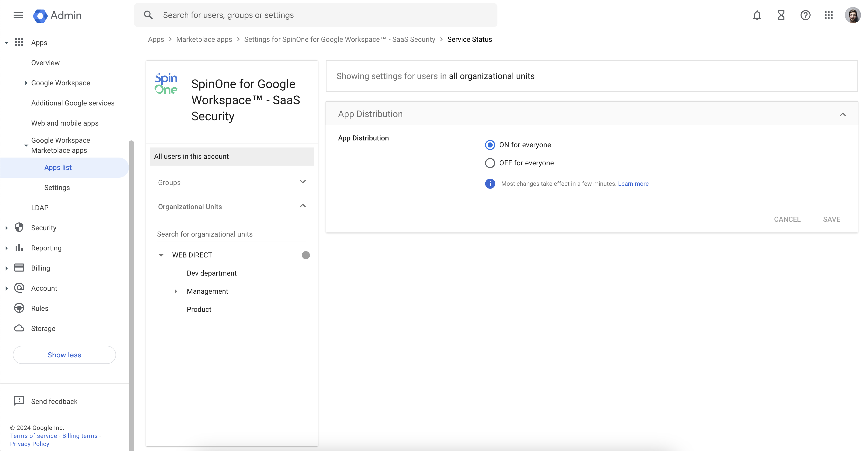Go to Settings for SpinOne breadcrumb
868x451 pixels.
tap(340, 40)
